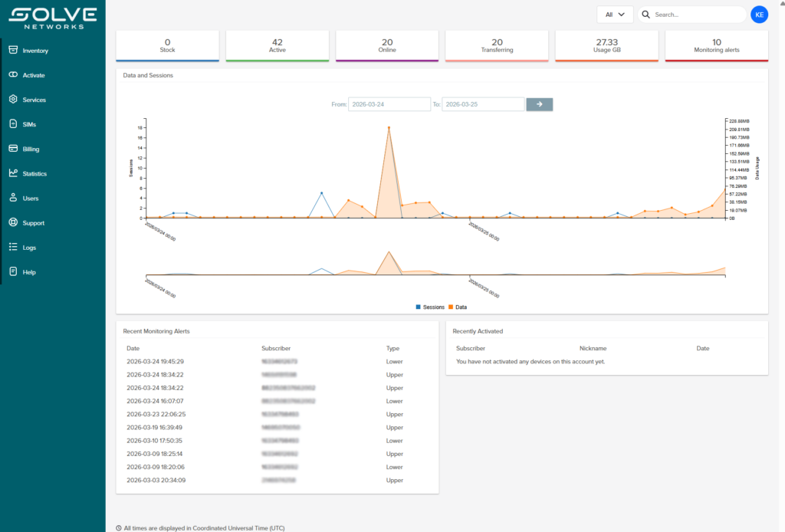
Task: Open the KE user avatar menu
Action: coord(759,15)
